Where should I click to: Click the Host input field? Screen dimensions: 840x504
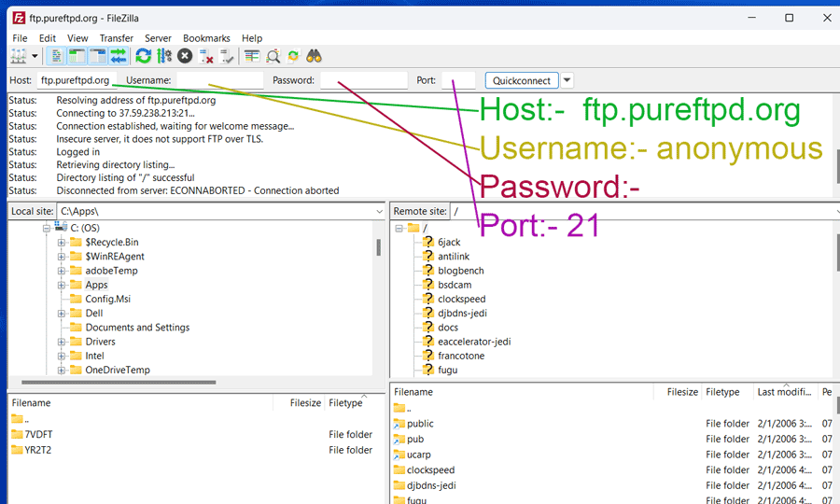click(x=76, y=80)
